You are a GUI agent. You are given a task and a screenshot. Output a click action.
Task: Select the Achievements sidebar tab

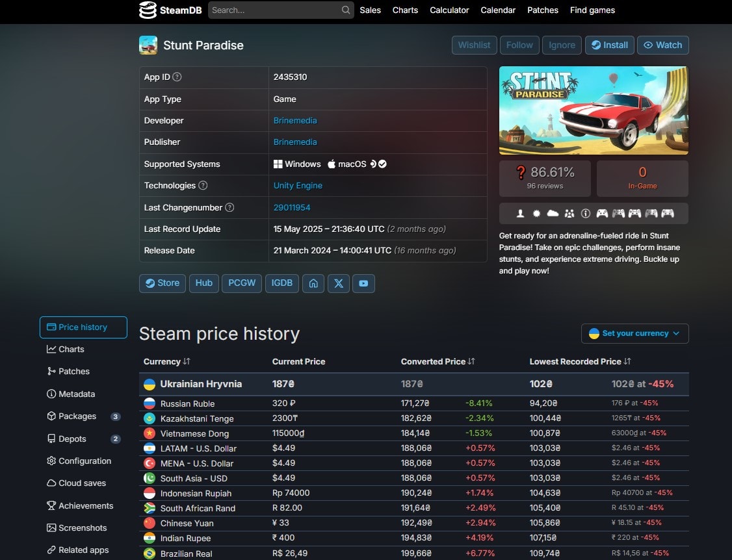click(x=83, y=505)
